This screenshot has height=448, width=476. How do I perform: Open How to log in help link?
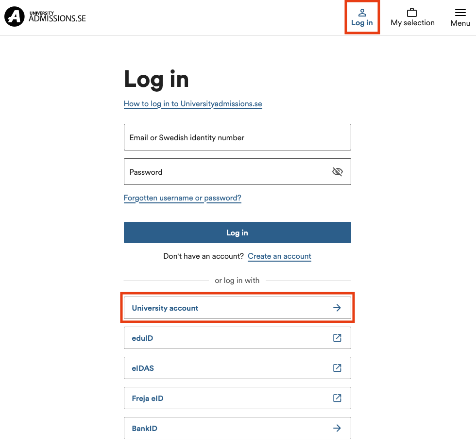tap(193, 104)
